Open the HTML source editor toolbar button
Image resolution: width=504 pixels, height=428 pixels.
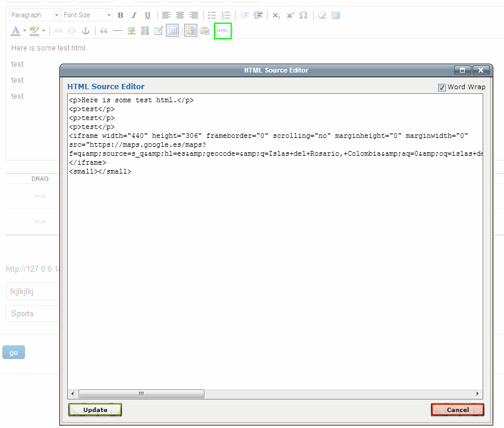tap(223, 31)
